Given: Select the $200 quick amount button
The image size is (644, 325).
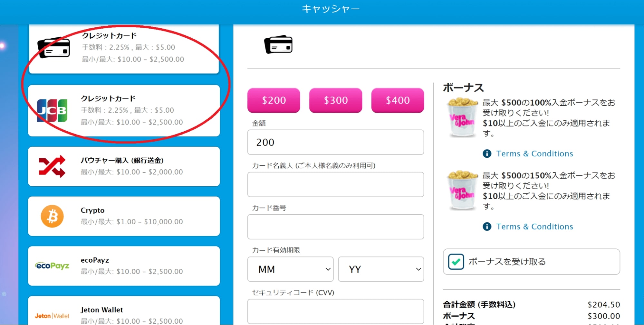Looking at the screenshot, I should 274,100.
